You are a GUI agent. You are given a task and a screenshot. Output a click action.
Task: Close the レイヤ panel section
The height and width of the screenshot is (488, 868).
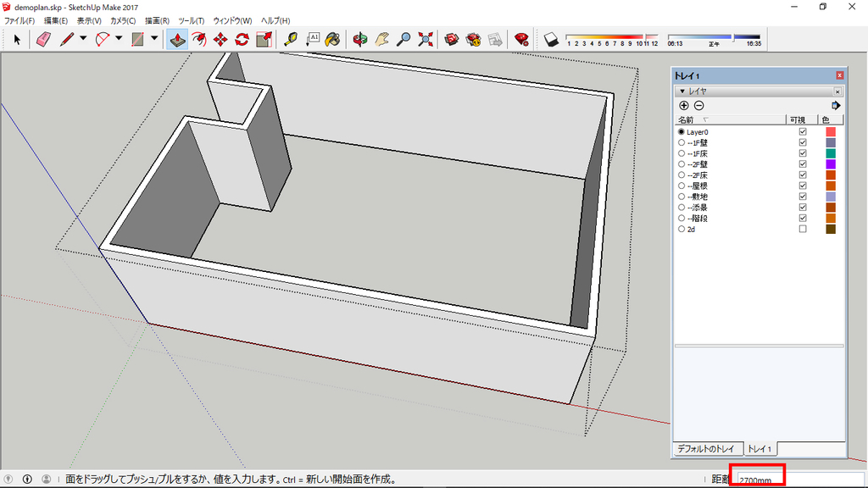pos(837,91)
